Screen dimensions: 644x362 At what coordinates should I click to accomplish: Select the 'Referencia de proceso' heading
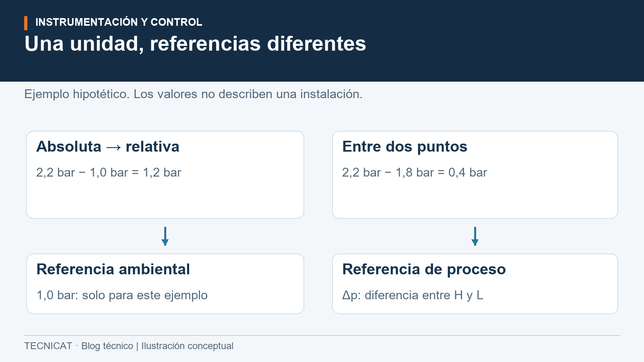[x=424, y=269]
